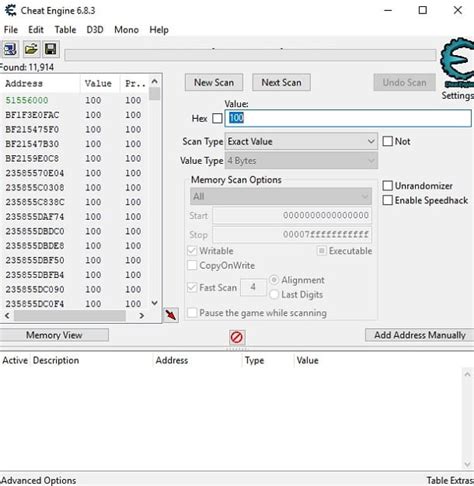Toggle the Writable checkbox
The height and width of the screenshot is (486, 474).
[x=192, y=251]
